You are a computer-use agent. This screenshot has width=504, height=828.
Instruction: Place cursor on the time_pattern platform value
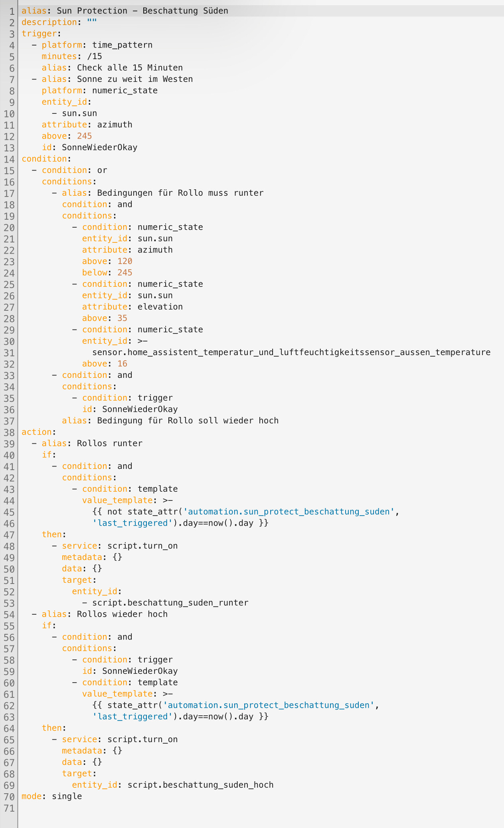122,45
